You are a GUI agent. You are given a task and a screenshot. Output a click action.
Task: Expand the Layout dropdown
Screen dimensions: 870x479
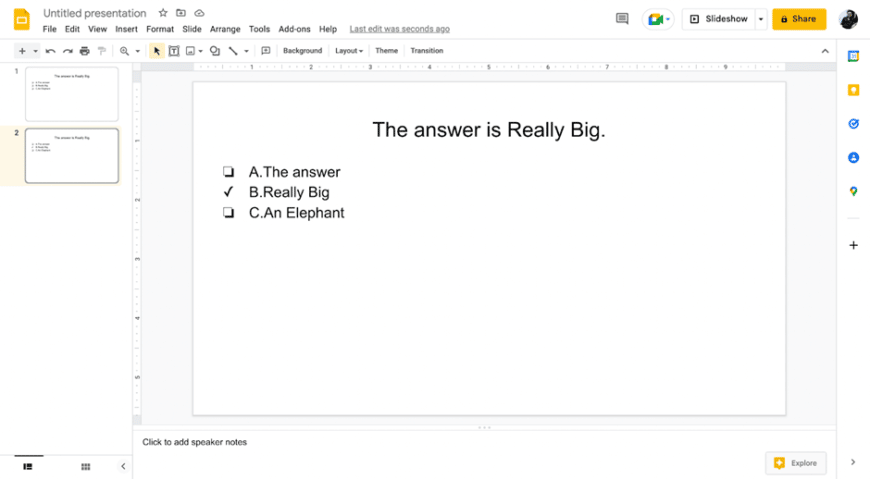(348, 51)
